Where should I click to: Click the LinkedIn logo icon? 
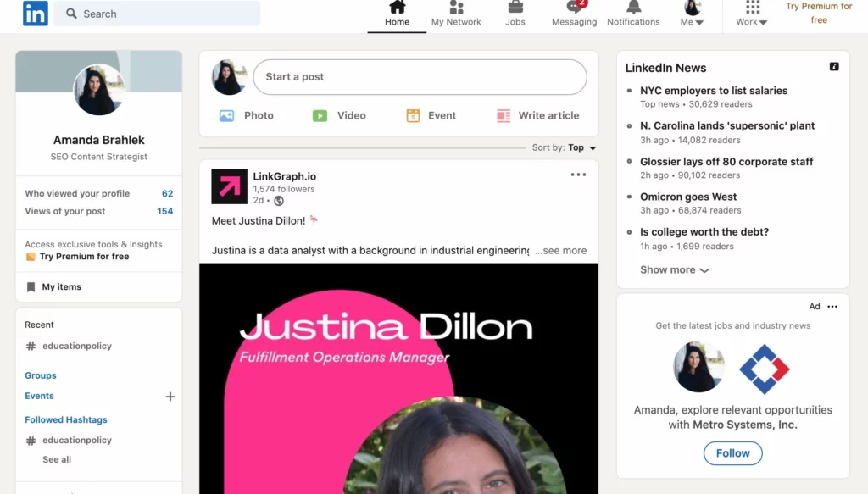pyautogui.click(x=35, y=14)
